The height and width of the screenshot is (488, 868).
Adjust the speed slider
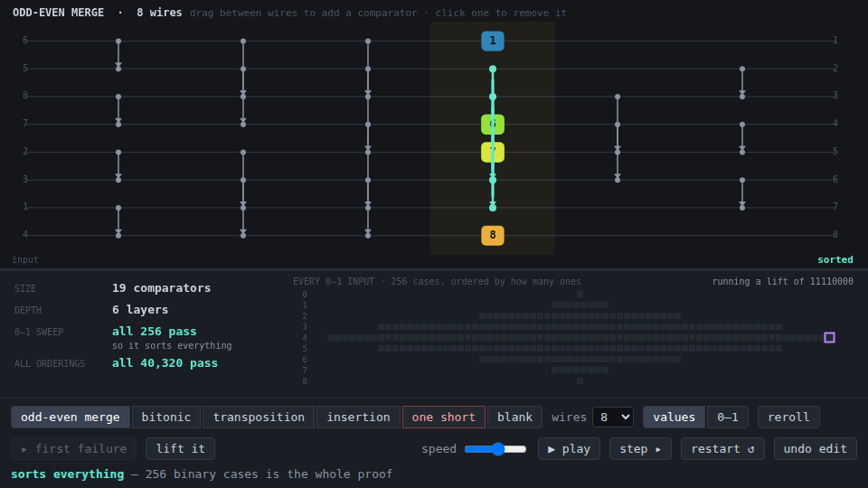click(495, 449)
